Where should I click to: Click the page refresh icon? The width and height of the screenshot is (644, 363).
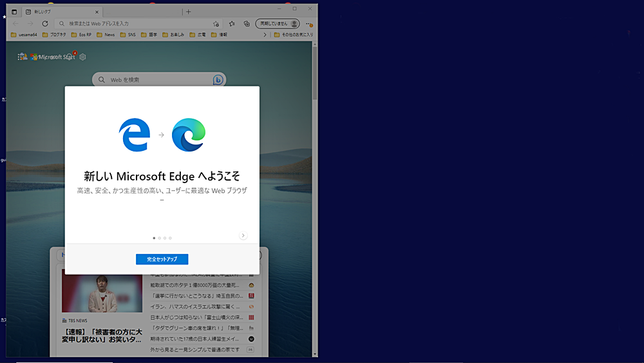(x=45, y=23)
